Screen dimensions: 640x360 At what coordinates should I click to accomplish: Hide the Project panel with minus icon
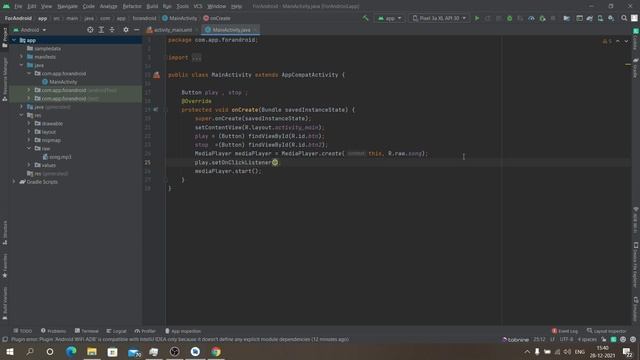pos(136,30)
